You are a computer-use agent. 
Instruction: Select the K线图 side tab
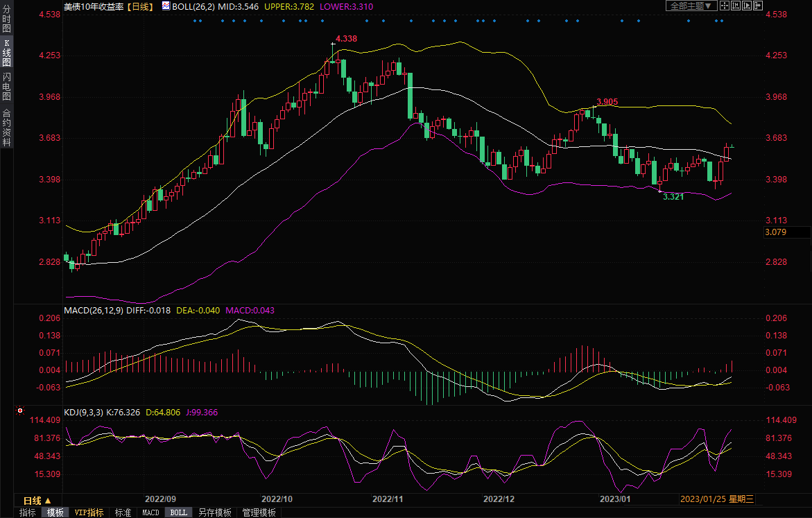point(6,53)
